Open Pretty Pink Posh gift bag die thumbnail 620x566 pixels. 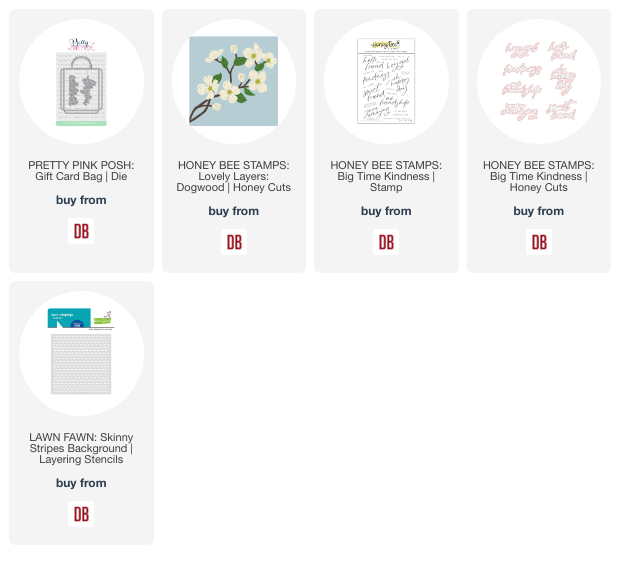pos(81,81)
